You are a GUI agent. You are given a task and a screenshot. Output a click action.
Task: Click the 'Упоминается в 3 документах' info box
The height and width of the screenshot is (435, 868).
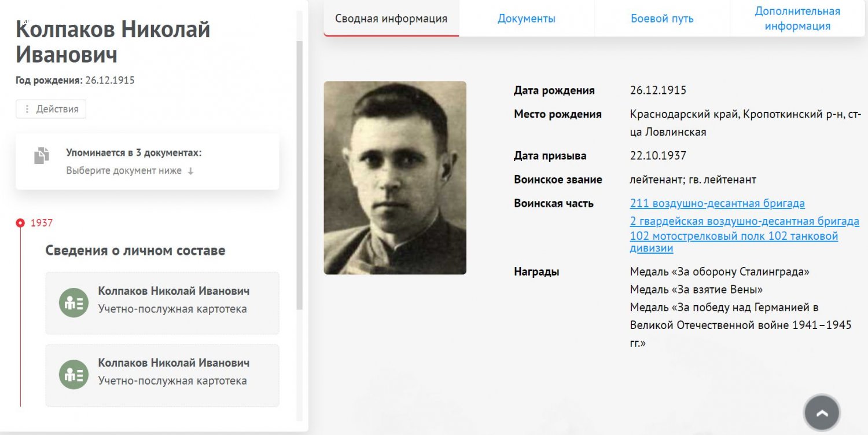coord(148,162)
